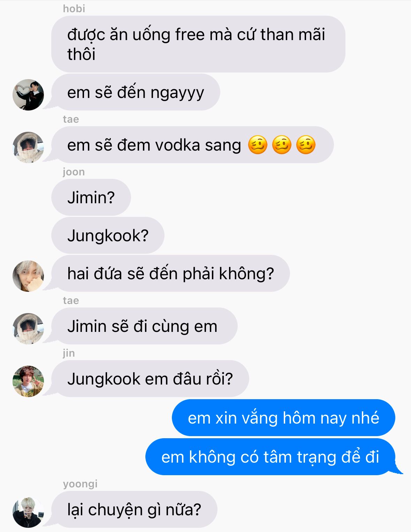
Task: Tap the 'em sẽ đến ngayyy' bubble
Action: point(136,92)
